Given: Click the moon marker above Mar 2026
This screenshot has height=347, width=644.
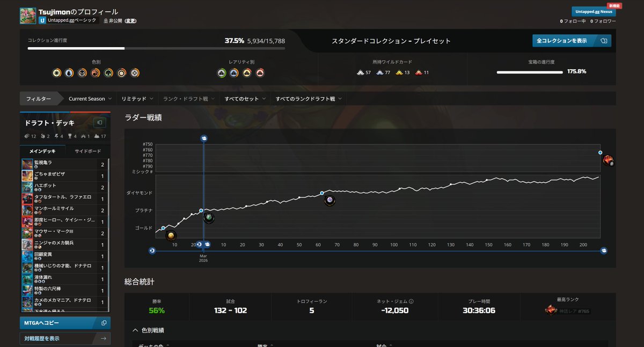Looking at the screenshot, I should point(200,244).
